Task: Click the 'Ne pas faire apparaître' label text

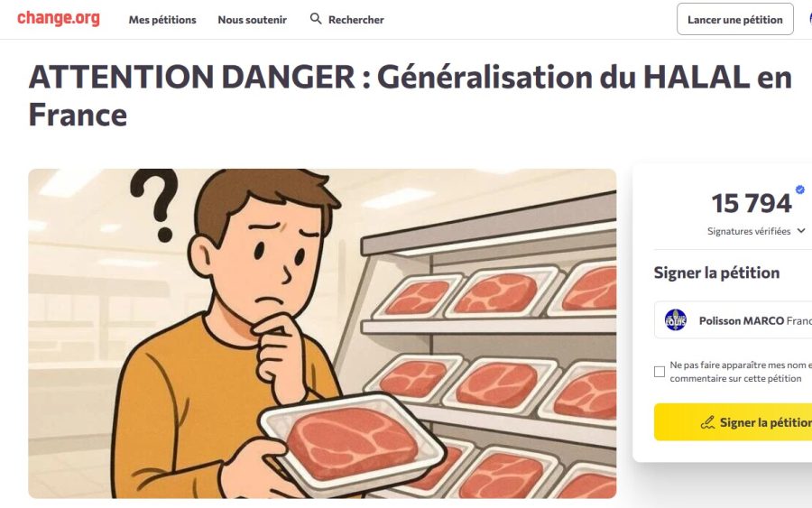Action: pyautogui.click(x=741, y=372)
